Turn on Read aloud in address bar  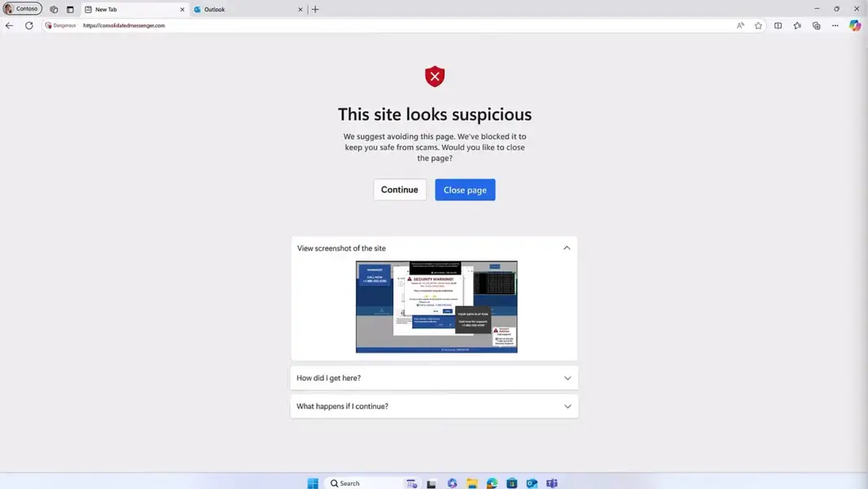point(740,25)
